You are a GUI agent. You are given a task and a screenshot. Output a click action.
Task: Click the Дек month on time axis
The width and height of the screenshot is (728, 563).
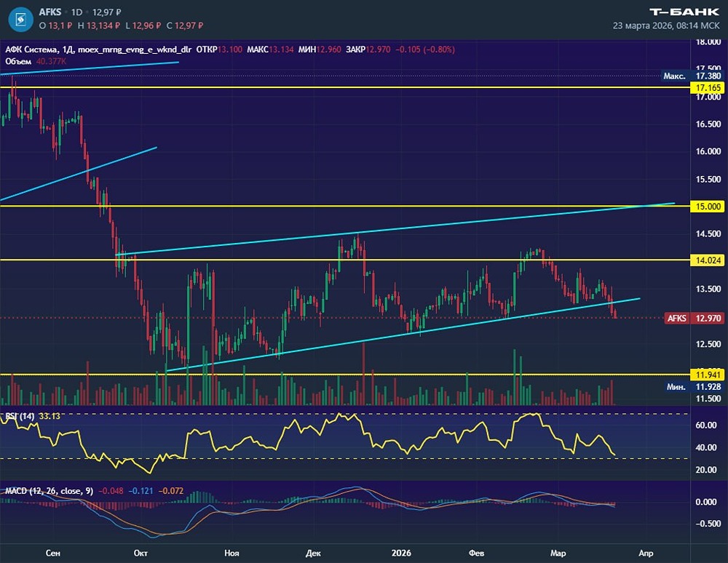coord(314,554)
